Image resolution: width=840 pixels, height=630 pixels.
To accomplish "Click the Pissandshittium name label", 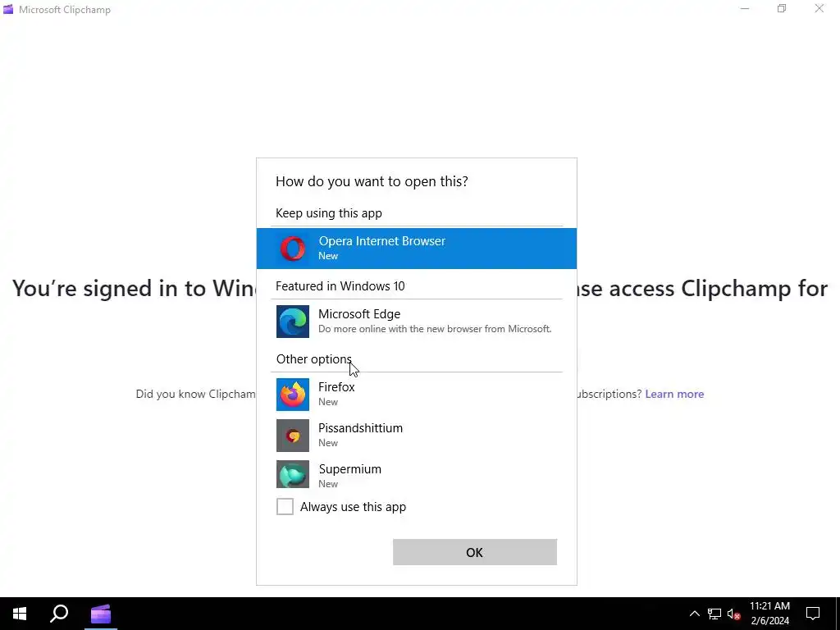I will 361,428.
